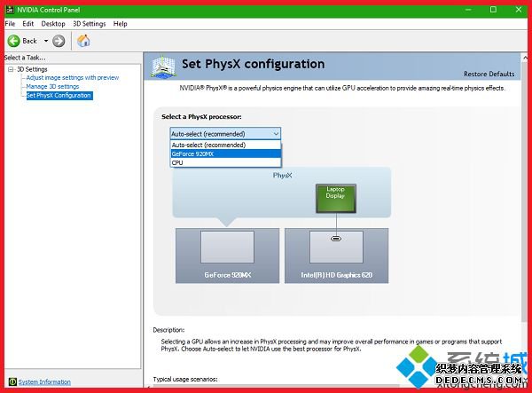Click the PhysX label in diagram
Screen dimensions: 532x393
[x=282, y=175]
